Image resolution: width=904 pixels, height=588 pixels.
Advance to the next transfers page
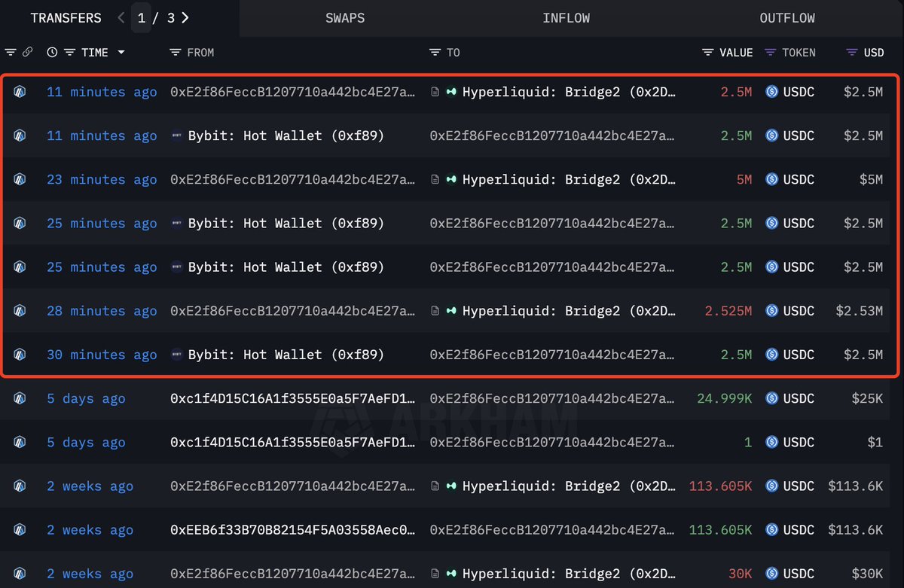pyautogui.click(x=185, y=17)
